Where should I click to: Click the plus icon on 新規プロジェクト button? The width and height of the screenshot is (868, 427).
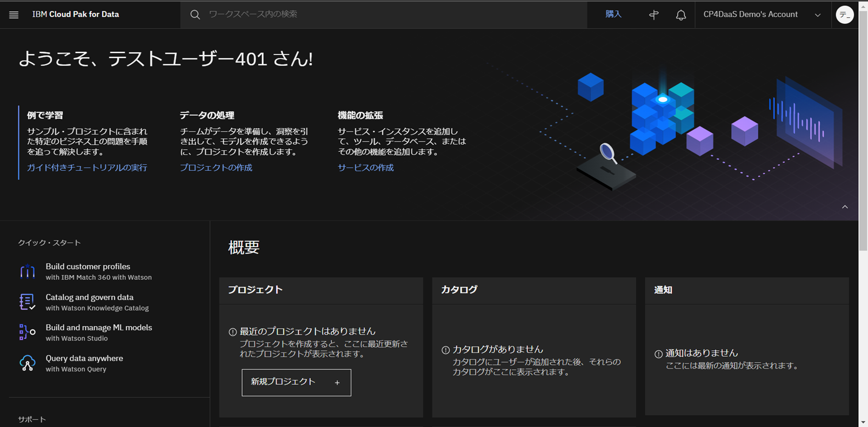(x=337, y=383)
